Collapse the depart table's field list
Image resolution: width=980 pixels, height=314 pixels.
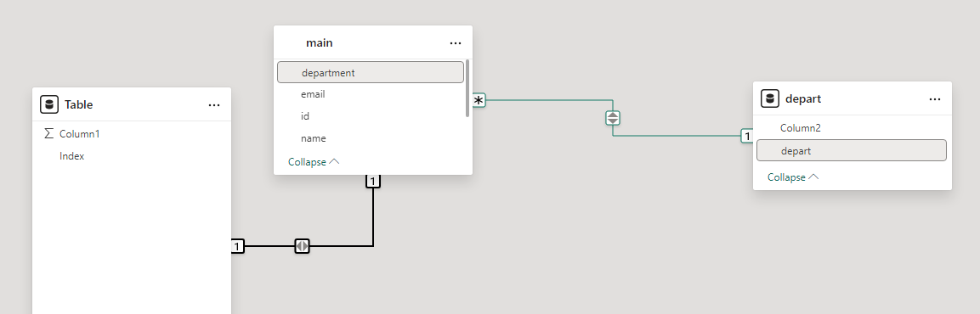793,177
